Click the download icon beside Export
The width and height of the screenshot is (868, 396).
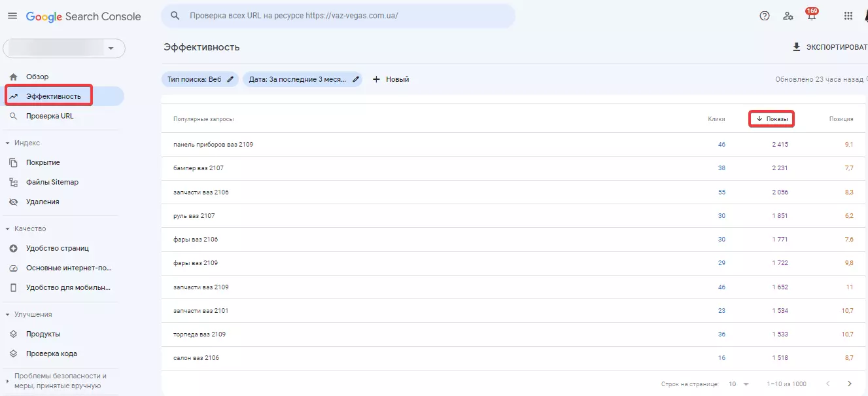point(796,47)
